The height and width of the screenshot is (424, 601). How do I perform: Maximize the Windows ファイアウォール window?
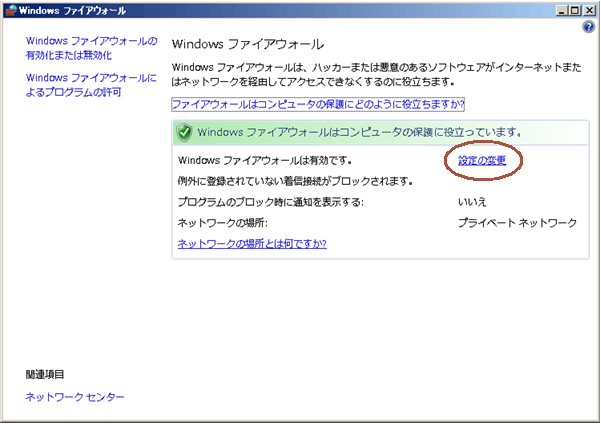575,10
